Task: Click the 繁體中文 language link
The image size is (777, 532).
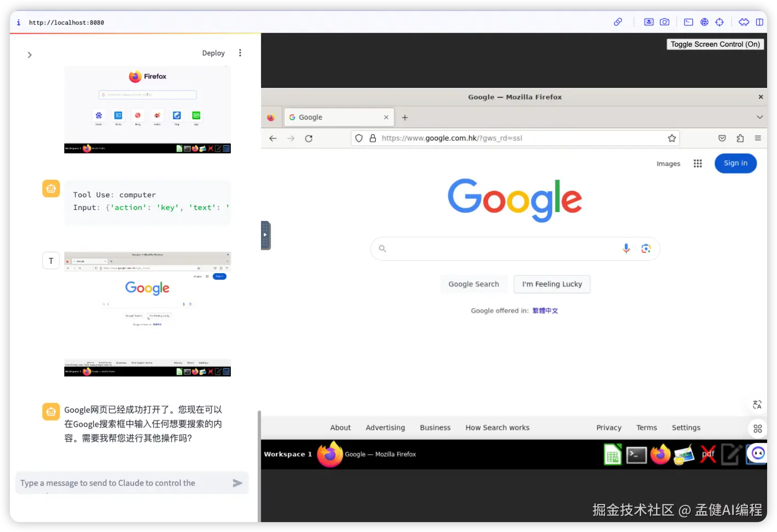Action: click(545, 311)
